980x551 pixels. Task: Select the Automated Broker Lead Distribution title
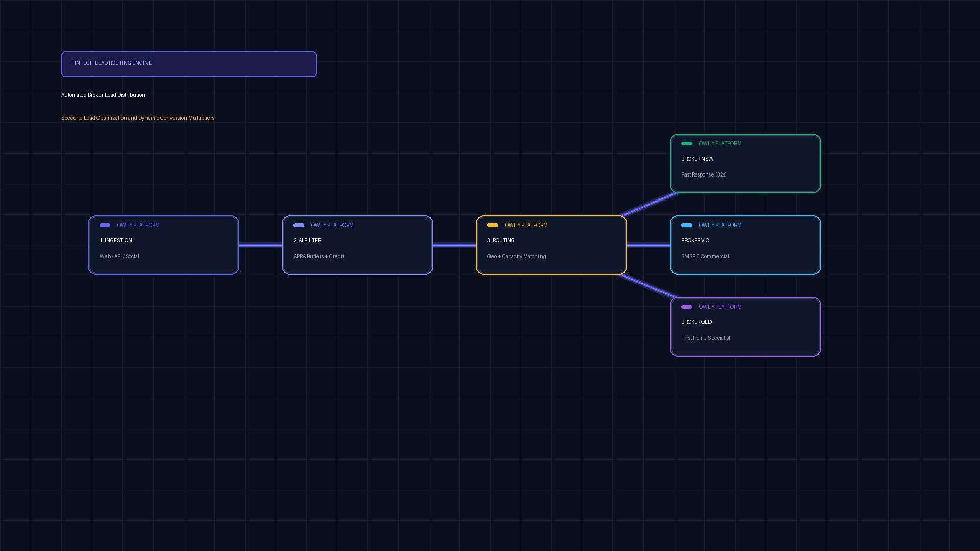103,95
